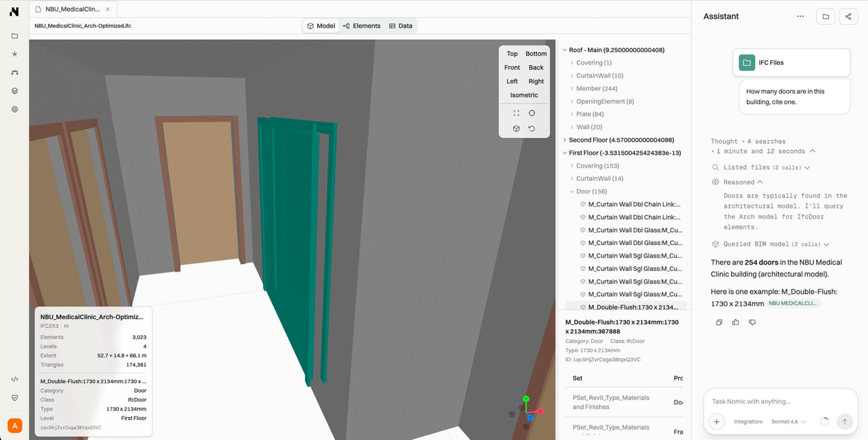Collapse the Door (156) group
Screen dimensions: 868x440
[572, 191]
